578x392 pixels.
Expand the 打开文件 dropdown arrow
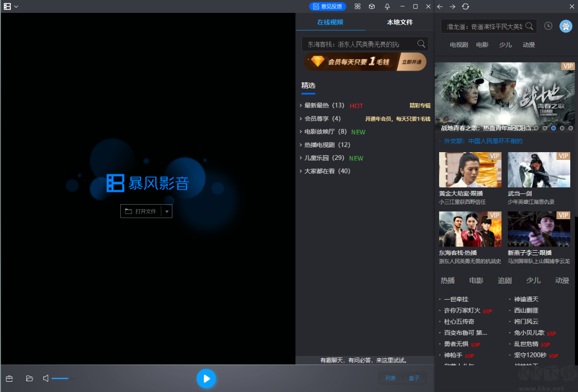coord(166,211)
